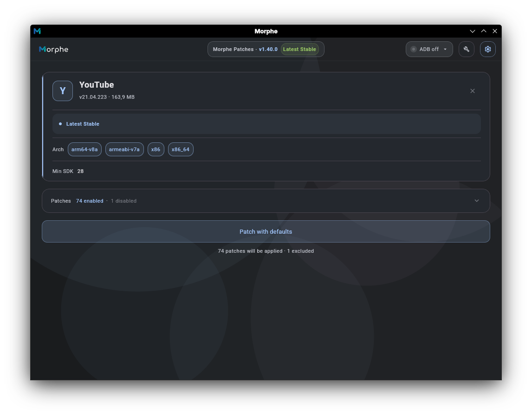Click Patch with defaults button
Viewport: 532px width, 416px height.
coord(266,231)
